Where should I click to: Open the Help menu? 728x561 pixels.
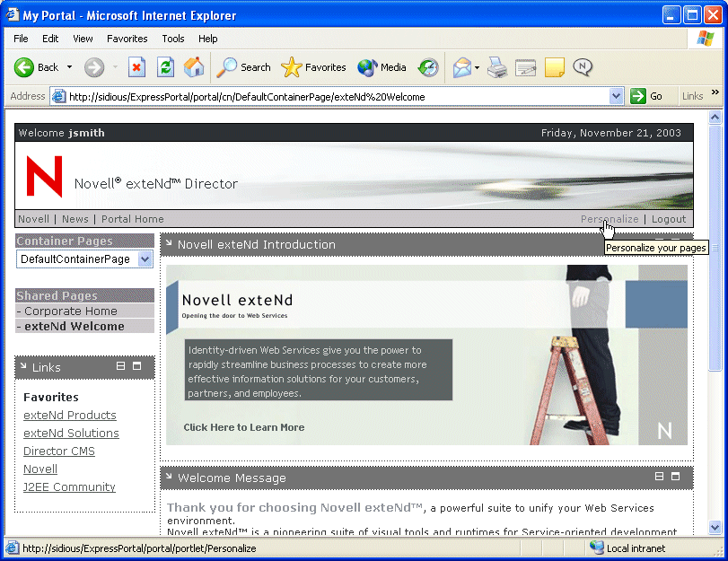pyautogui.click(x=208, y=39)
